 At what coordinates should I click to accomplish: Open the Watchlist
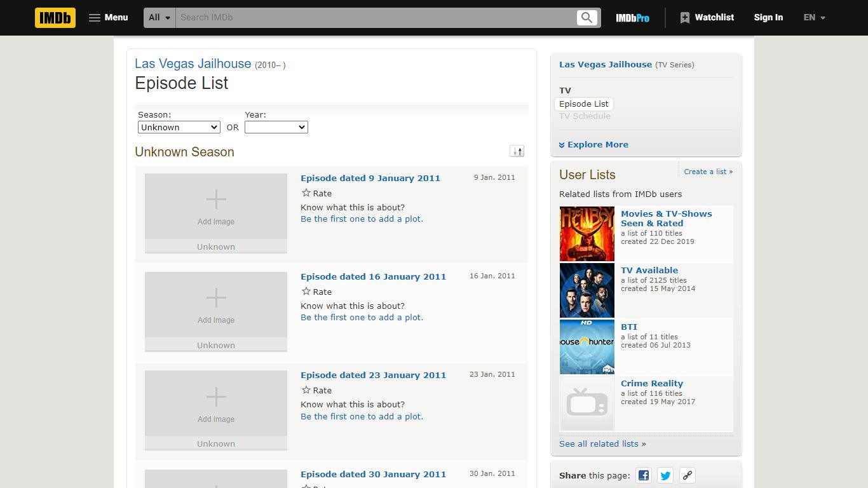coord(707,18)
